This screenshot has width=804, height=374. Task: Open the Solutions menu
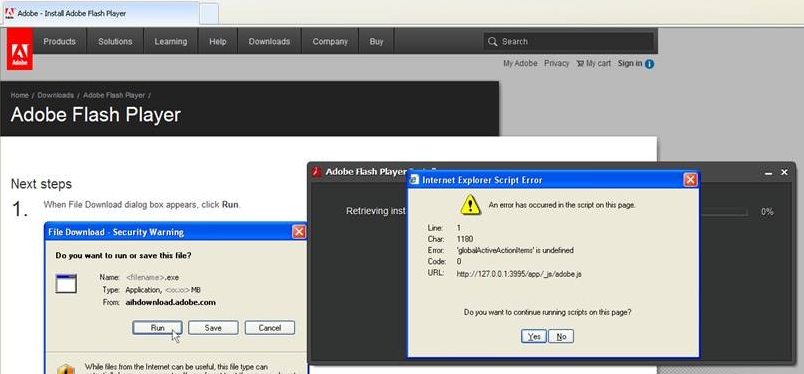tap(115, 42)
